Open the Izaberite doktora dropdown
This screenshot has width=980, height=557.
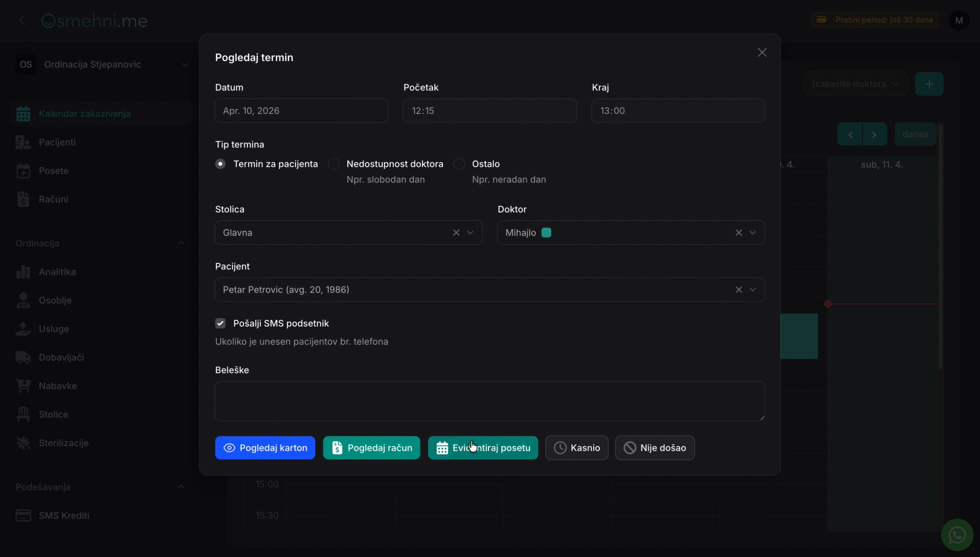tap(855, 84)
